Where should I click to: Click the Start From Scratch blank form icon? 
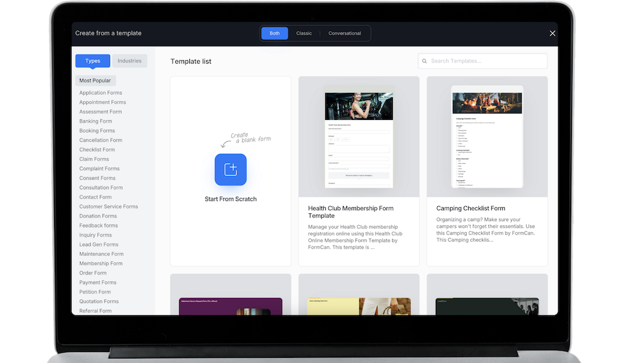(231, 170)
